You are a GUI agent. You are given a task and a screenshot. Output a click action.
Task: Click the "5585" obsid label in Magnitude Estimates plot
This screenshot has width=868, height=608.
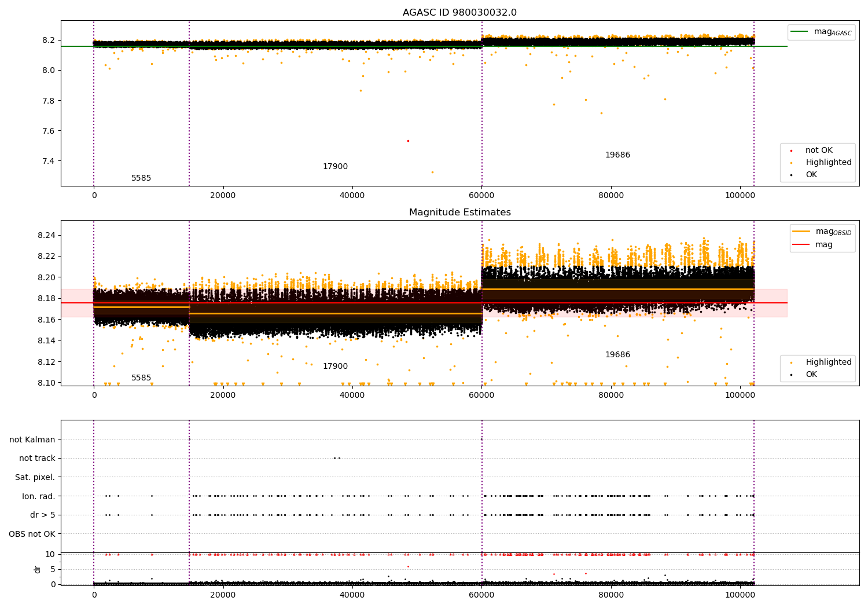tap(141, 378)
